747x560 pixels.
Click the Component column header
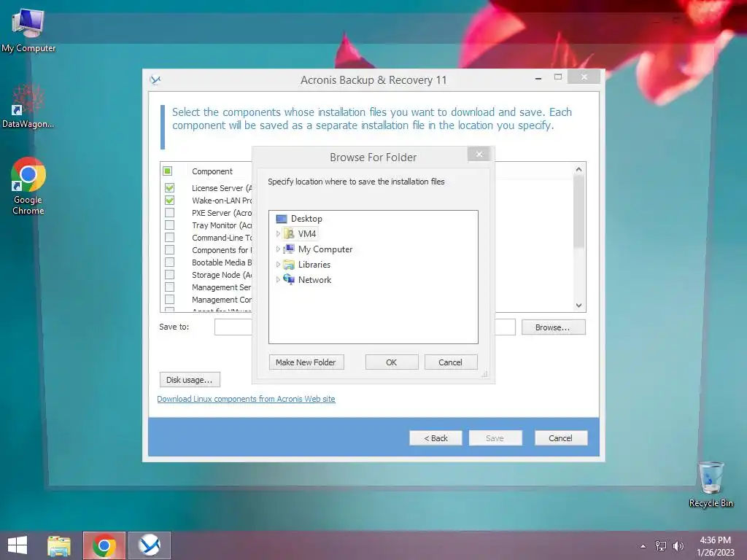click(x=212, y=171)
